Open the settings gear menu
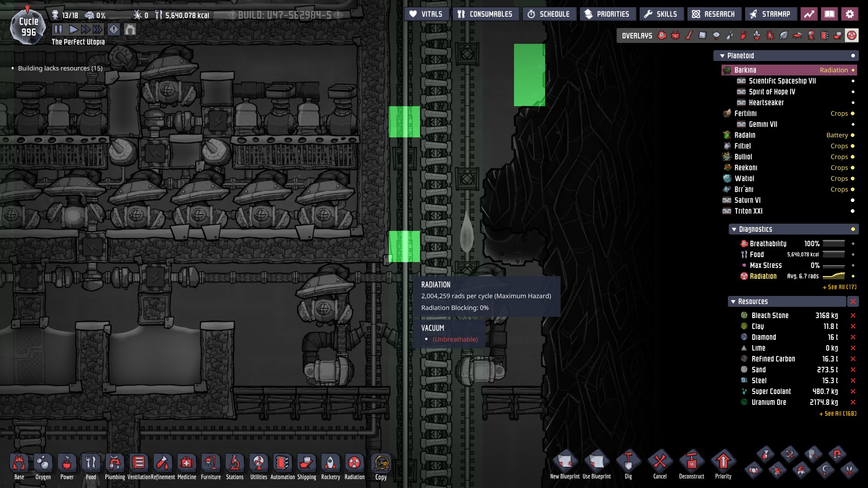 [x=850, y=14]
